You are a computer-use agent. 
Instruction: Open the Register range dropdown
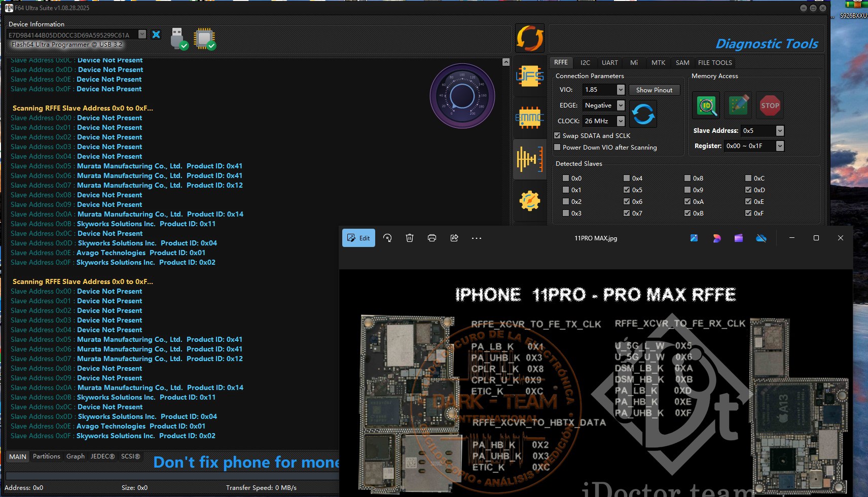(x=780, y=146)
